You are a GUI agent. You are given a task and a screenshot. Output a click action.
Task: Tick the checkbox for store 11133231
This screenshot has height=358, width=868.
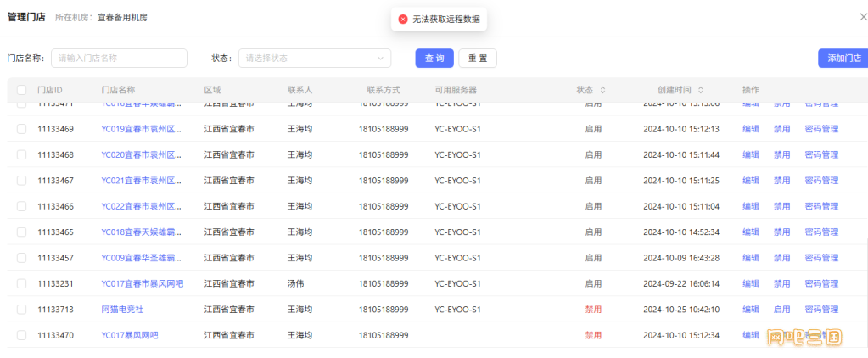pos(21,283)
